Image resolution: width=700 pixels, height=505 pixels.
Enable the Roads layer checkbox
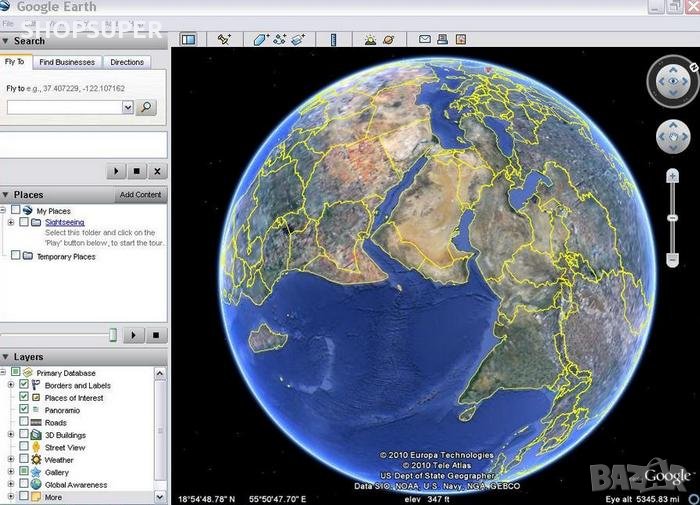(x=24, y=423)
